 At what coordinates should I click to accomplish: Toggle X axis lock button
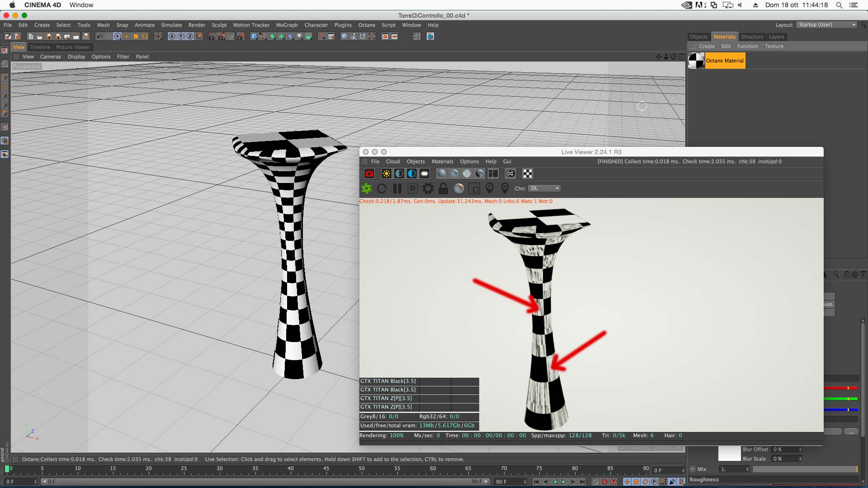click(x=172, y=37)
